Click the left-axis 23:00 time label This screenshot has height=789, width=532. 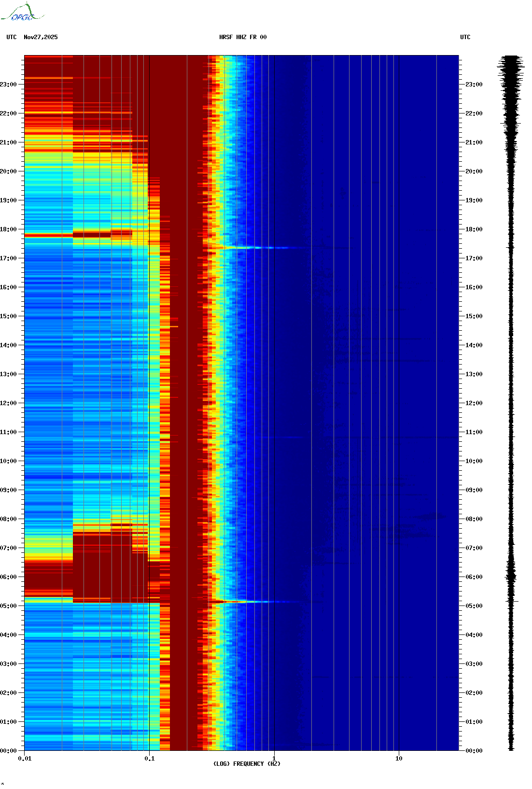coord(8,85)
